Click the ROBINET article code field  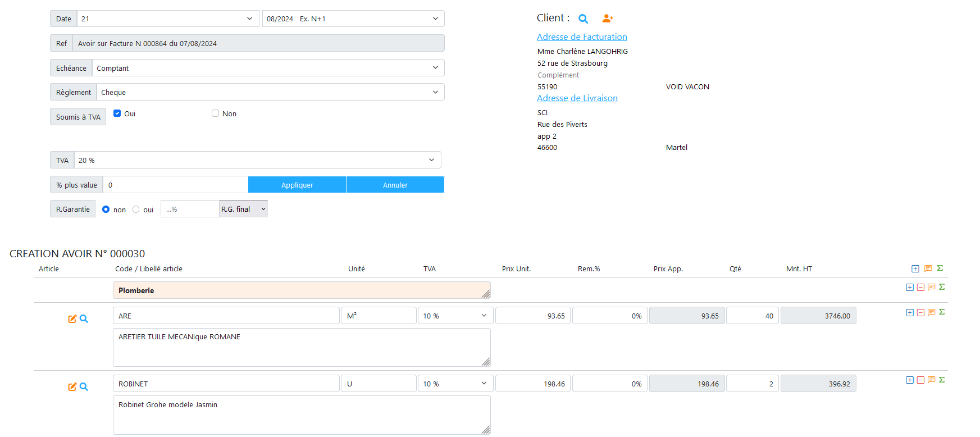[226, 384]
